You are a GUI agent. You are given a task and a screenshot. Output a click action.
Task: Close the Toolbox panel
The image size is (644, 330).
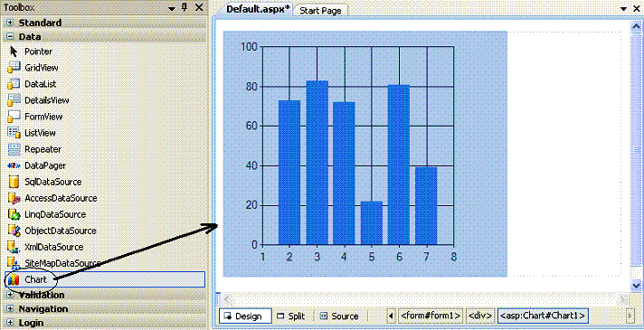click(199, 7)
